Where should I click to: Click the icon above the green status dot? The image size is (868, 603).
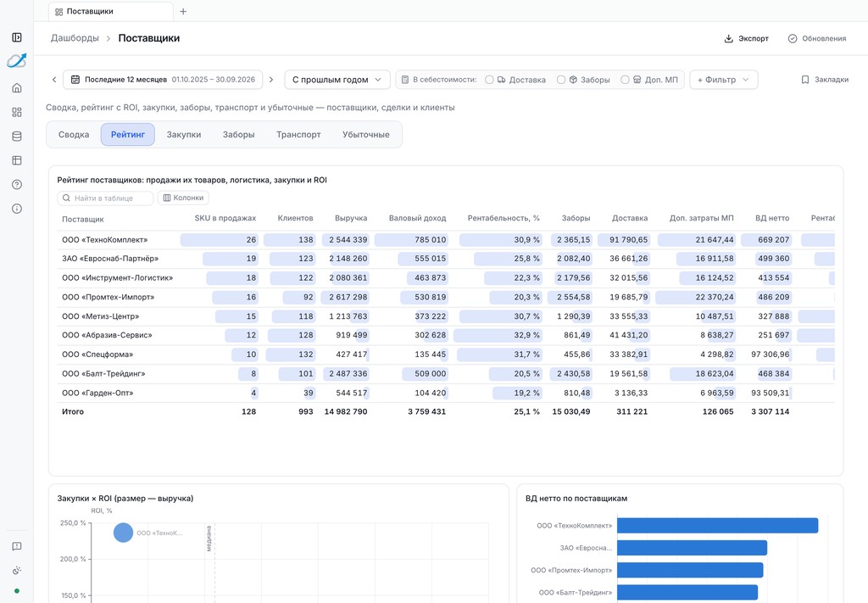pos(17,570)
